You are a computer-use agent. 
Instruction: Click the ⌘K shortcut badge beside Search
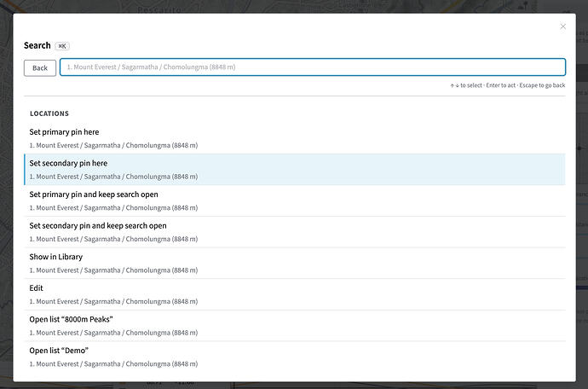[x=62, y=46]
